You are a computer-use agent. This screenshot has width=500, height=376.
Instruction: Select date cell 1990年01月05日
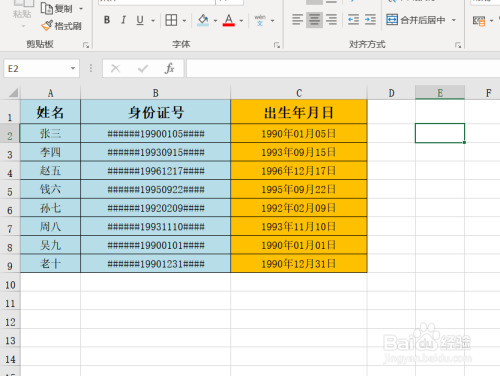coord(299,133)
